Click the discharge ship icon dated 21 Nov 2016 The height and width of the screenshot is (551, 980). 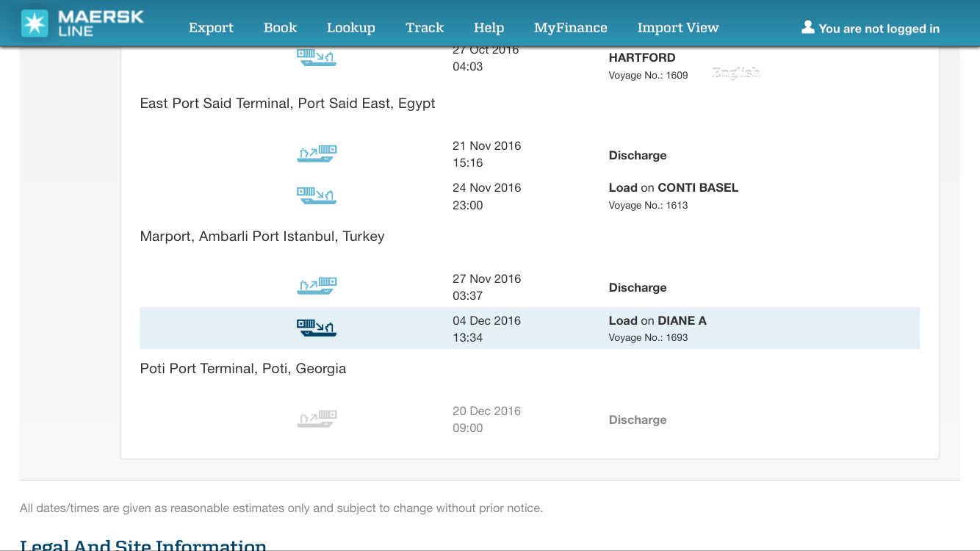pyautogui.click(x=317, y=154)
